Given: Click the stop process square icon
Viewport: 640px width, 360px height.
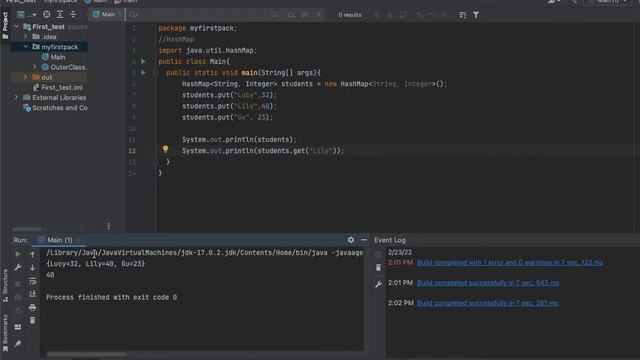Looking at the screenshot, I should pos(18,284).
